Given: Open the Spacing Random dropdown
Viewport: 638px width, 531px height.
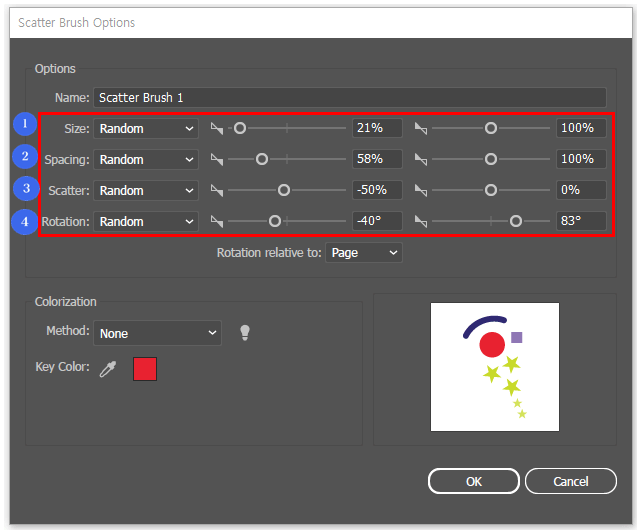Looking at the screenshot, I should pos(146,160).
